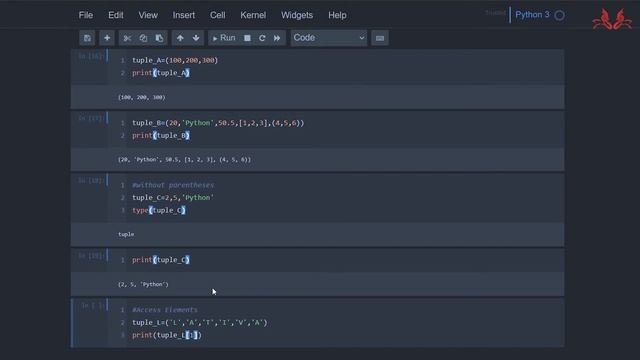Click the tuple_B definition code line
640x360 pixels.
(x=218, y=123)
